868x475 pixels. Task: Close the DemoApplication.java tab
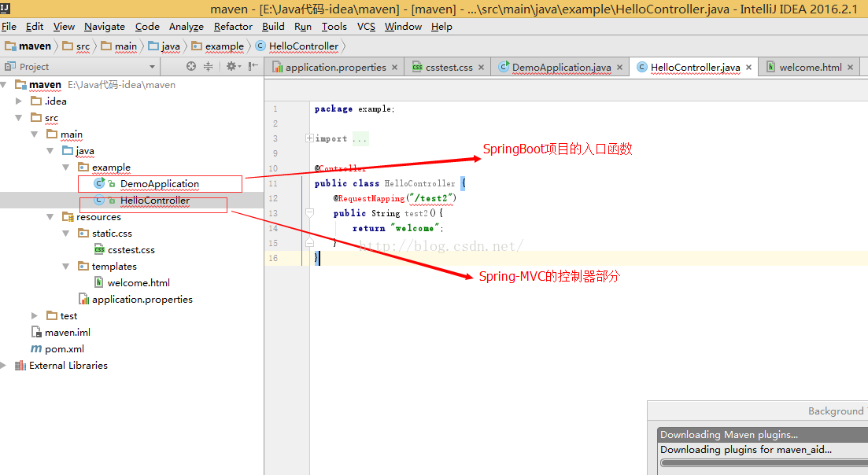(619, 67)
